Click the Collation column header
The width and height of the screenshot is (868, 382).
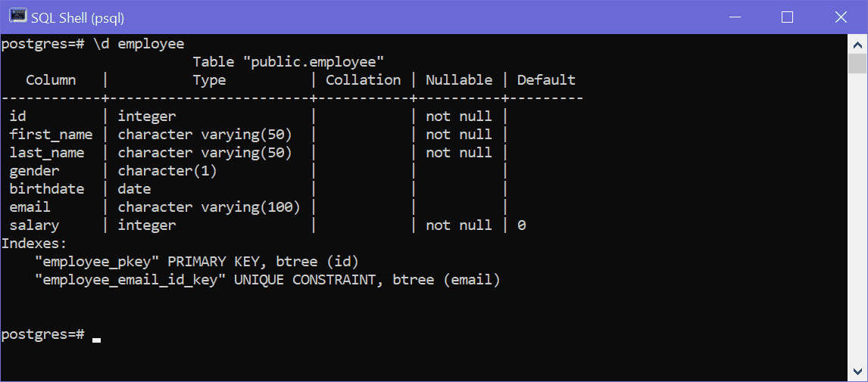click(x=363, y=79)
